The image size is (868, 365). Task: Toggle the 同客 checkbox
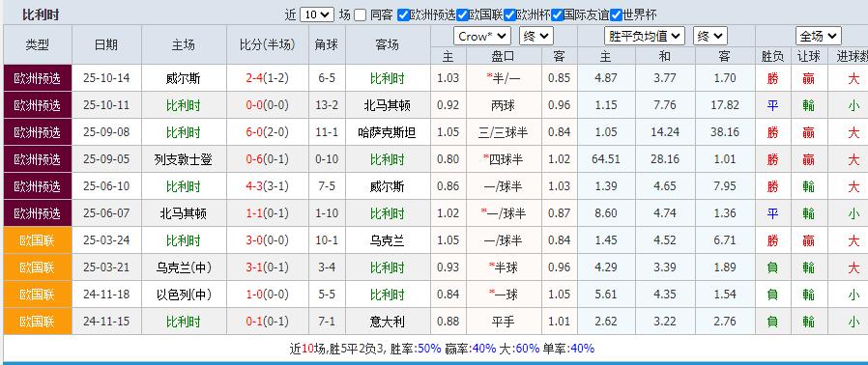[360, 14]
